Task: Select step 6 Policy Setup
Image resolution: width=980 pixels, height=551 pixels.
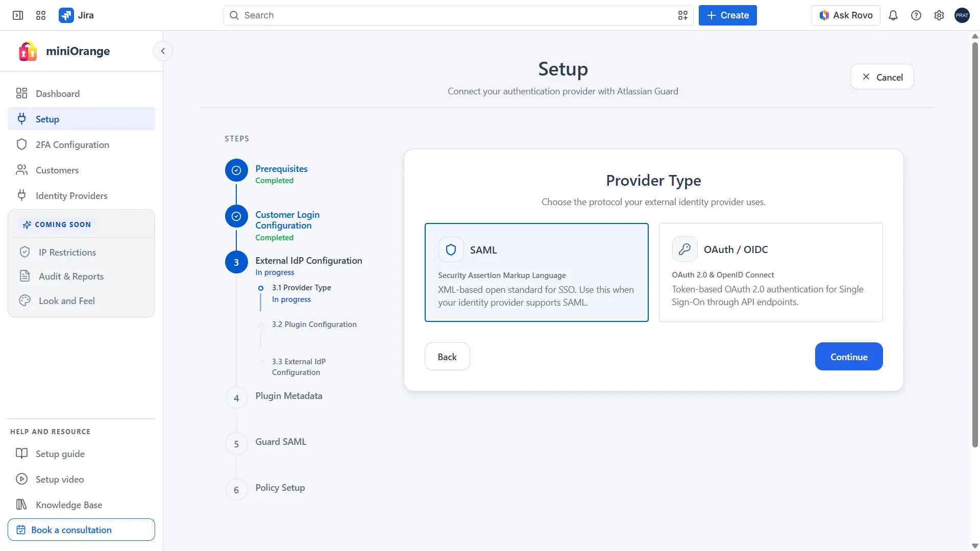Action: coord(280,488)
